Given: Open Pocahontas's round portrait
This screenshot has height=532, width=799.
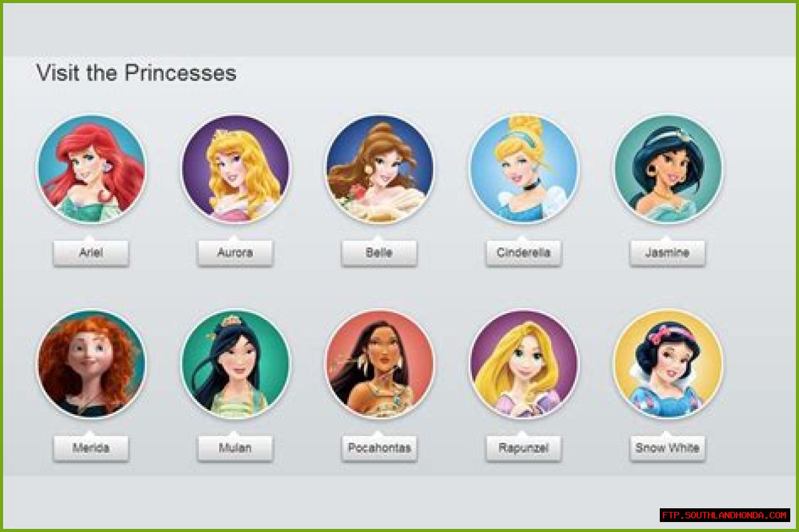Looking at the screenshot, I should (x=379, y=364).
